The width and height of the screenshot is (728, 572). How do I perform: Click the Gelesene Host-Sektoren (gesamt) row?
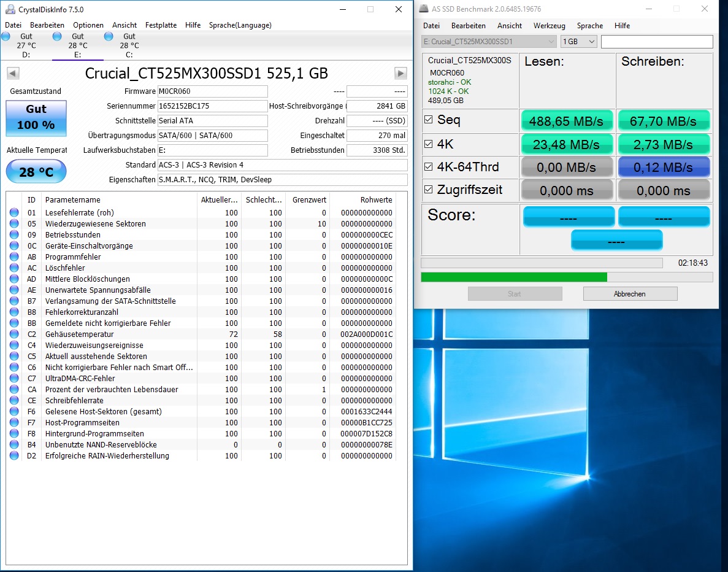(x=201, y=412)
